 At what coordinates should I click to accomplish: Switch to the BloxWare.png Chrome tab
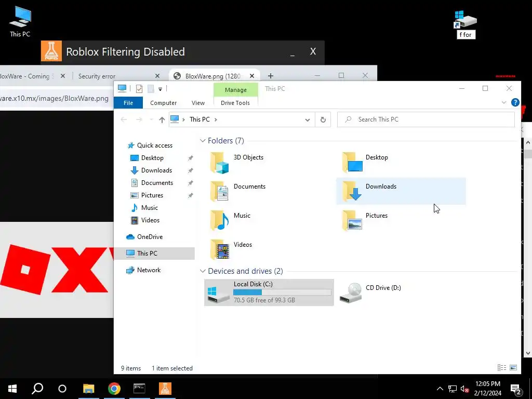pyautogui.click(x=212, y=76)
